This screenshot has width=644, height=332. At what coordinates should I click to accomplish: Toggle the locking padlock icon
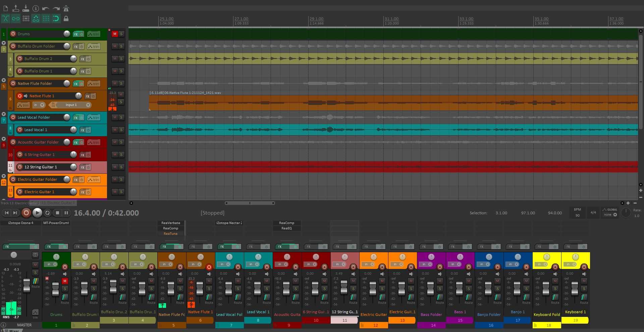click(x=66, y=18)
